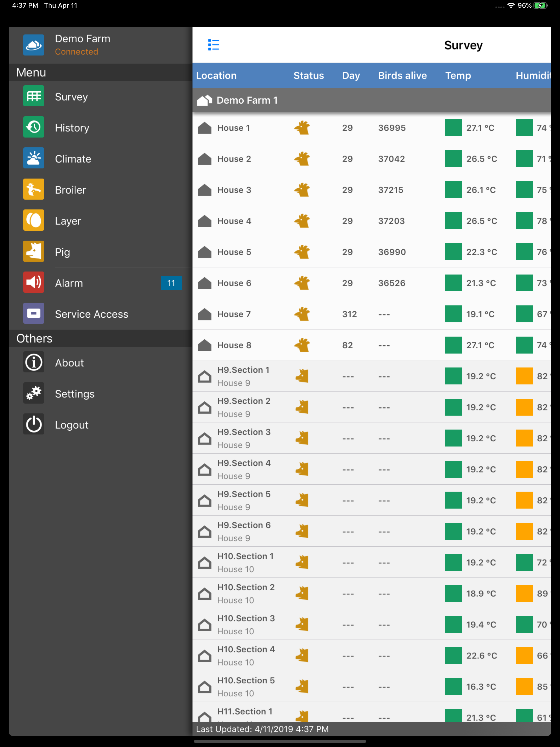The width and height of the screenshot is (560, 747).
Task: Collapse the Demo Farm 1 group header
Action: [x=372, y=100]
